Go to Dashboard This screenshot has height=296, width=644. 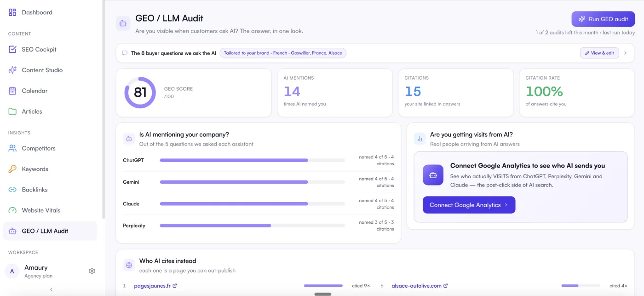pyautogui.click(x=37, y=12)
